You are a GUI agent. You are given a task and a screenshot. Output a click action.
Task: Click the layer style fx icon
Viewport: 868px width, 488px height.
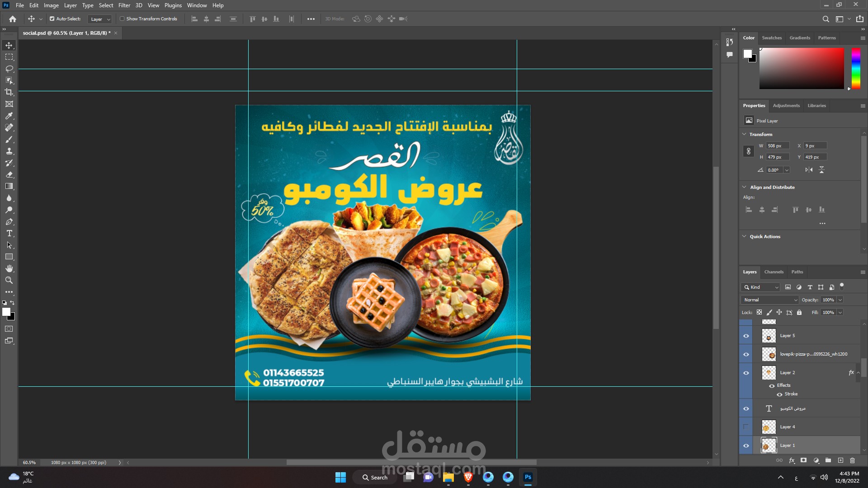click(792, 460)
